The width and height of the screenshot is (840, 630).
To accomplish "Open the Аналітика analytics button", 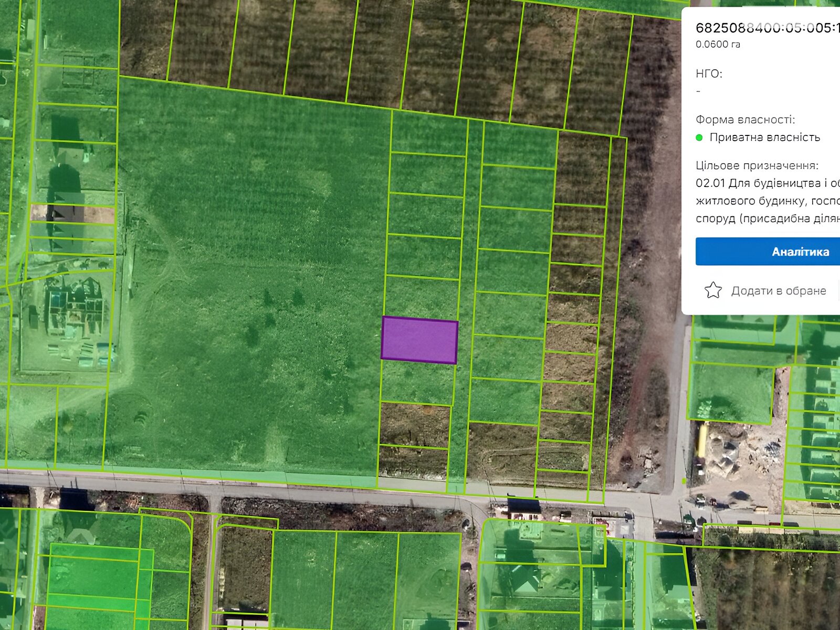I will [x=768, y=251].
